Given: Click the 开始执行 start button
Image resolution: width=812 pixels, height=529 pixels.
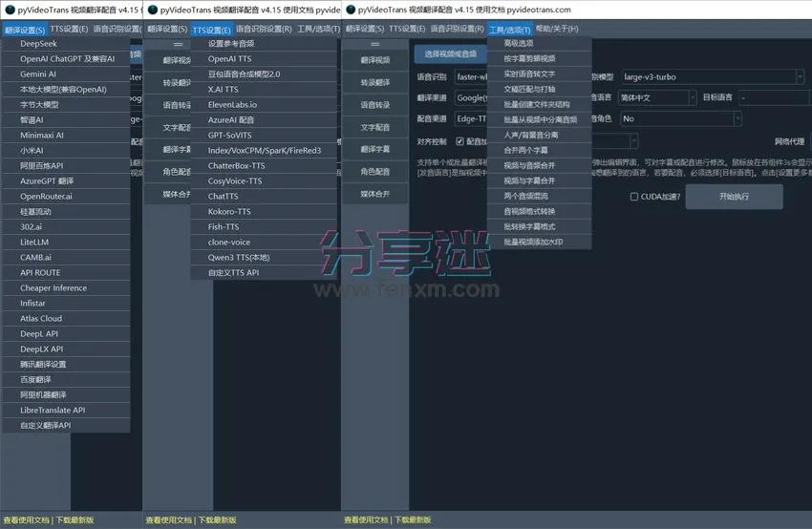Looking at the screenshot, I should pos(735,197).
